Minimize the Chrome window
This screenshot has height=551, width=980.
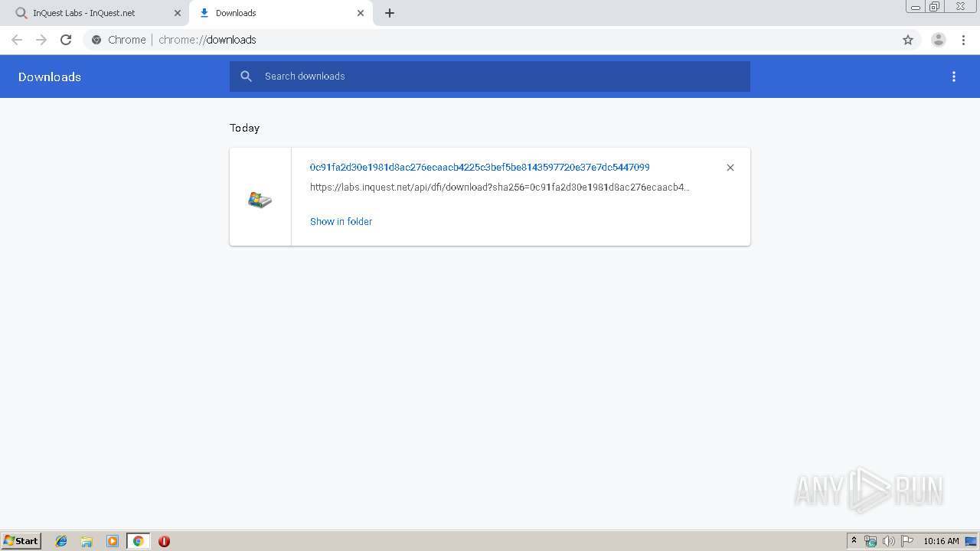(x=916, y=7)
